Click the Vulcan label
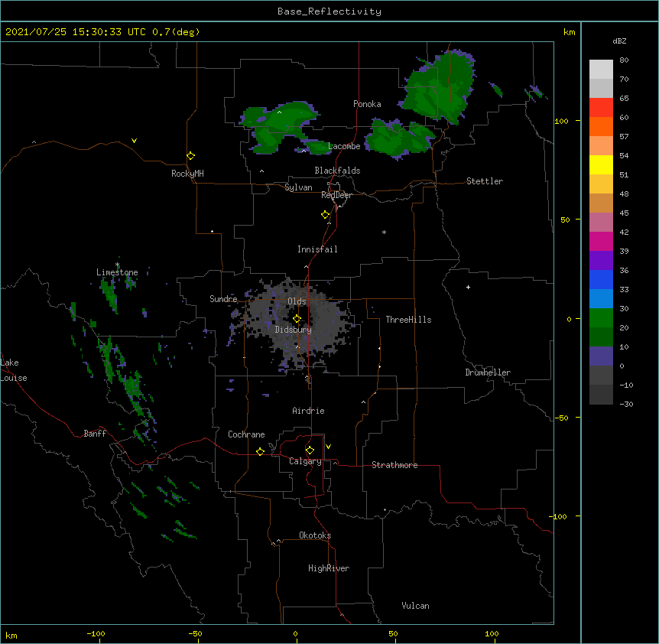The height and width of the screenshot is (644, 659). tap(415, 606)
